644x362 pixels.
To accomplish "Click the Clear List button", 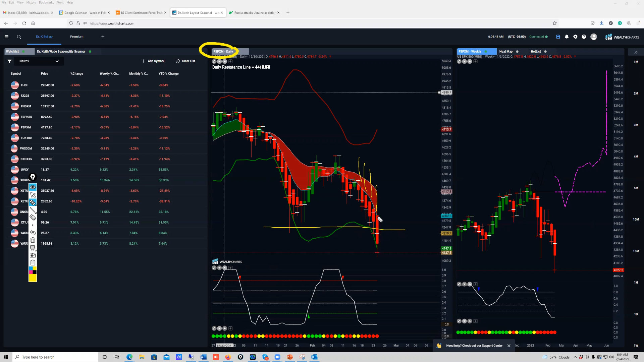I will pyautogui.click(x=185, y=61).
